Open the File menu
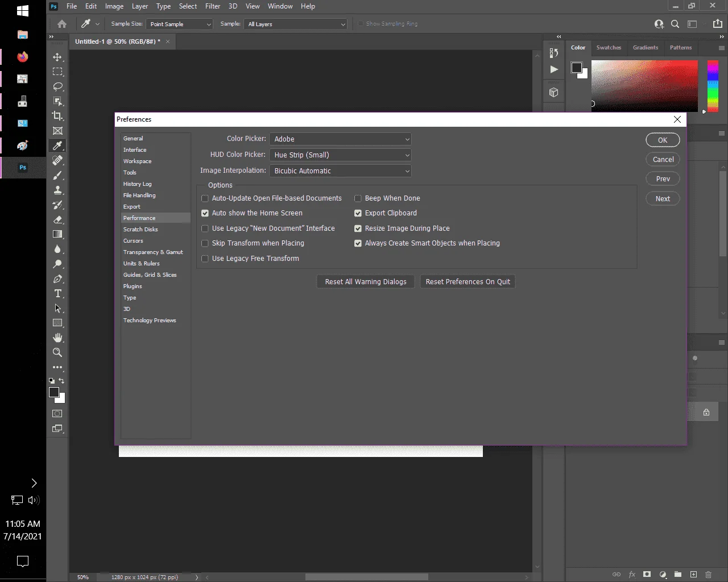Screen dimensions: 728x582 [72, 6]
